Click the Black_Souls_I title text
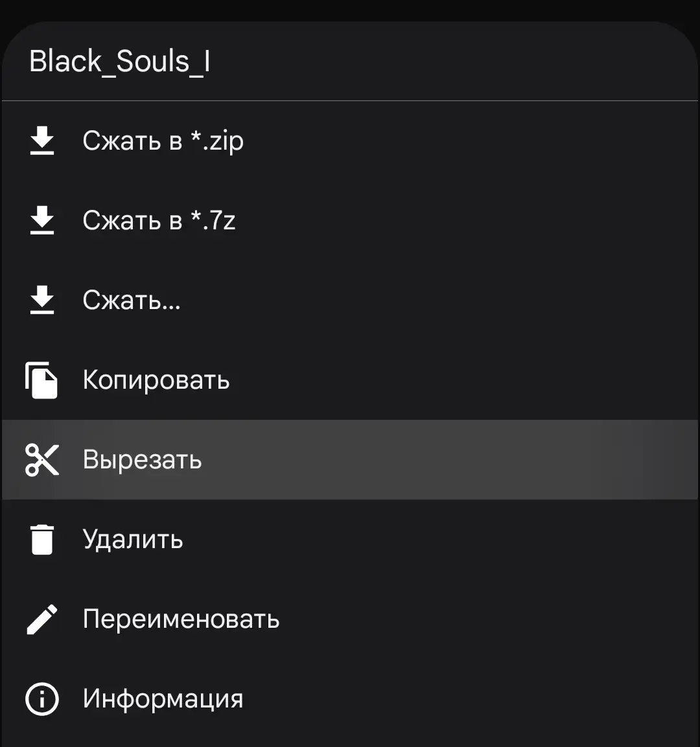 [x=120, y=62]
